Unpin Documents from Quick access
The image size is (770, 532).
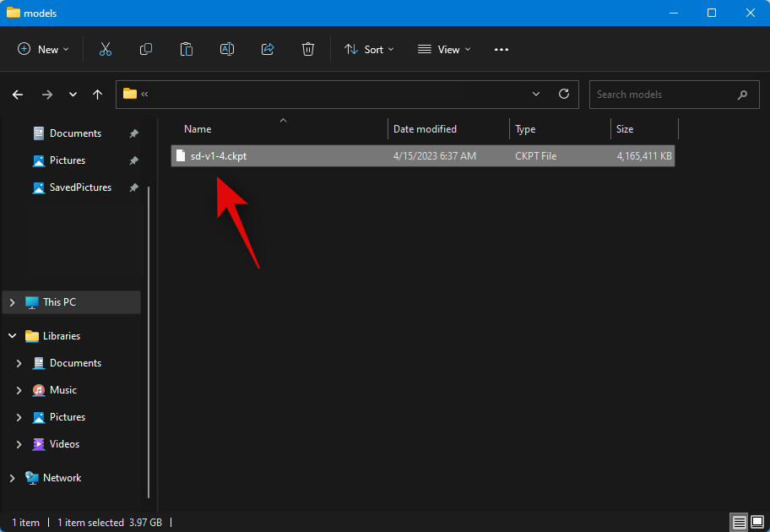point(133,133)
